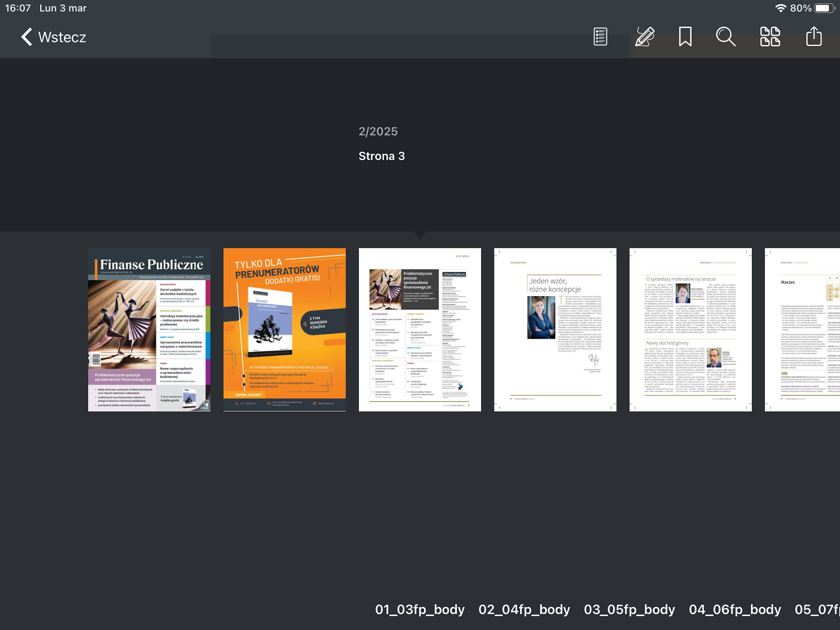840x630 pixels.
Task: Open the Finanse Publiczne cover page thumbnail
Action: (x=149, y=329)
